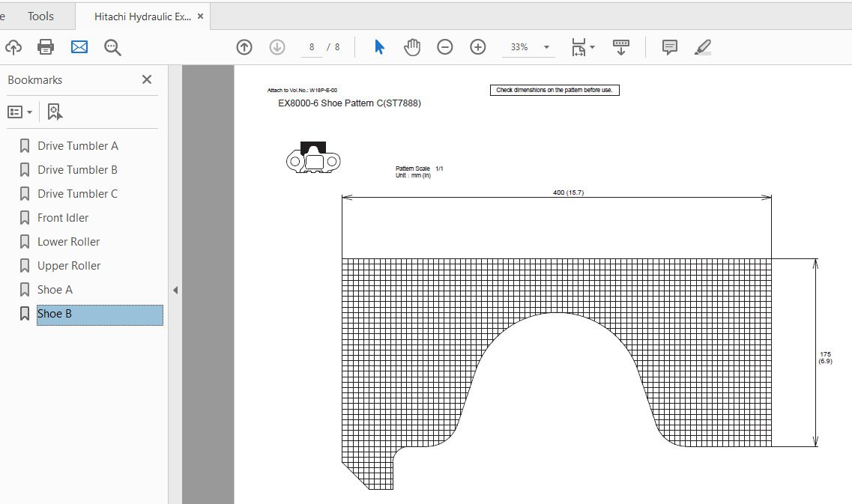This screenshot has height=504, width=852.
Task: Enable the arrow selection tool
Action: pyautogui.click(x=379, y=47)
